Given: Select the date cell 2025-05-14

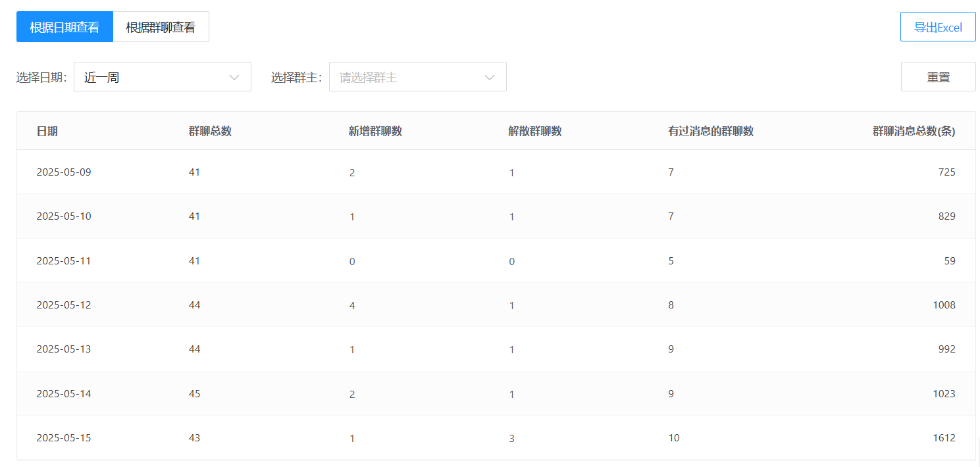Looking at the screenshot, I should [x=64, y=394].
